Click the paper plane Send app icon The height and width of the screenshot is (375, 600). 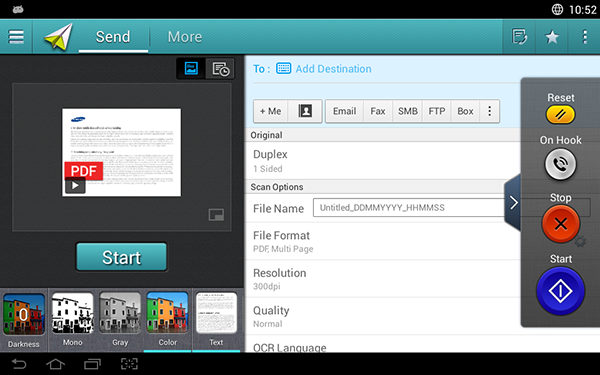coord(59,37)
